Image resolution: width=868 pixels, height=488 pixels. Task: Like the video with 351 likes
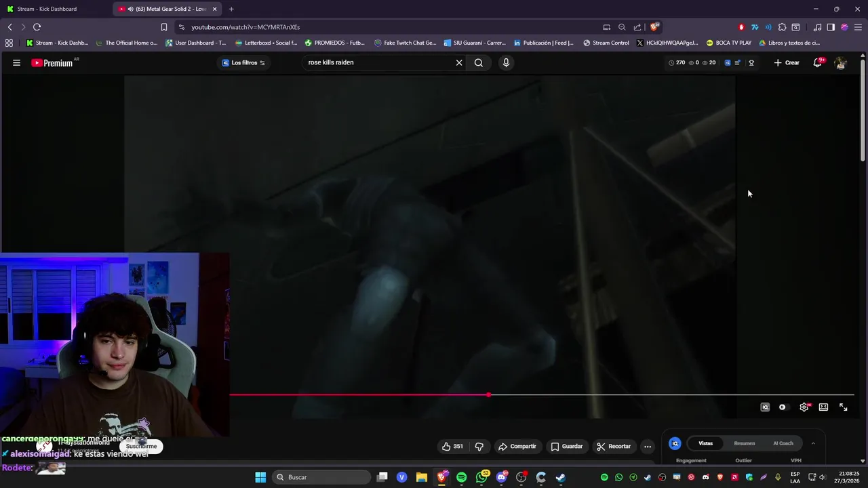(453, 446)
